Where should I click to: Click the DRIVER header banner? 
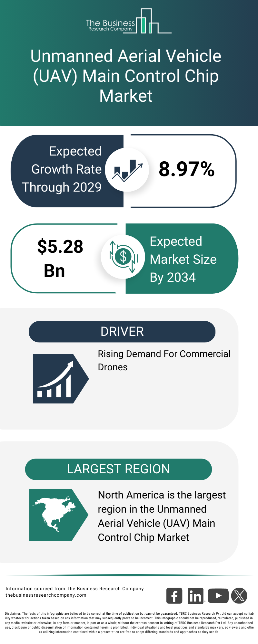pos(122,332)
